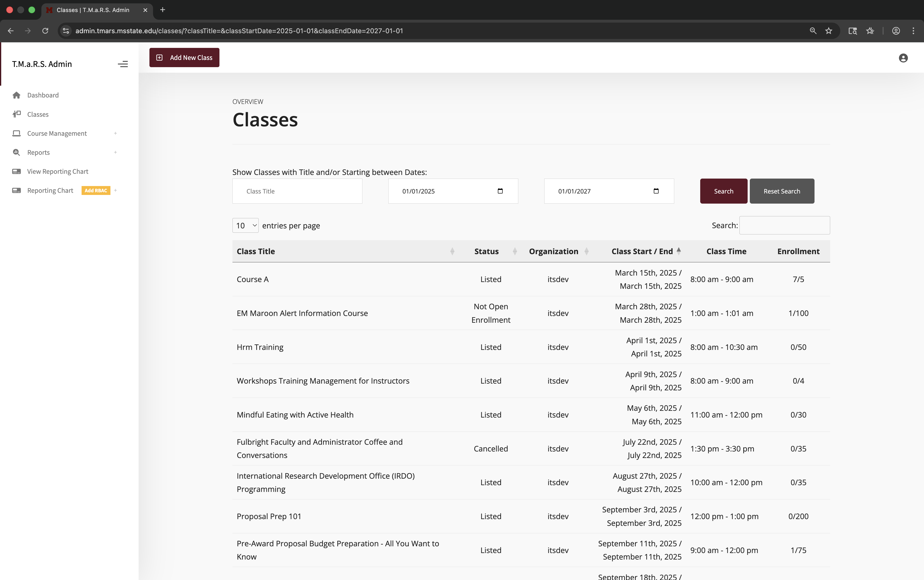924x580 pixels.
Task: Select the Classes instructor icon in sidebar
Action: 17,114
